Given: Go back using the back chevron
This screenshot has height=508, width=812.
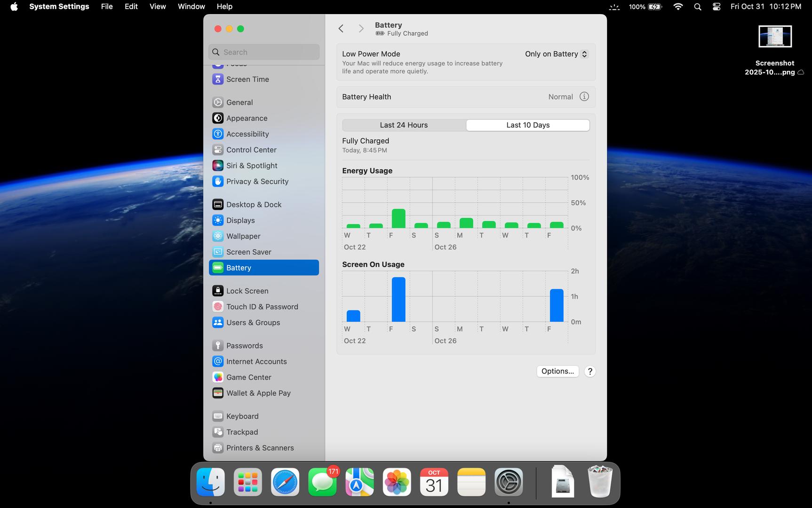Looking at the screenshot, I should [341, 29].
